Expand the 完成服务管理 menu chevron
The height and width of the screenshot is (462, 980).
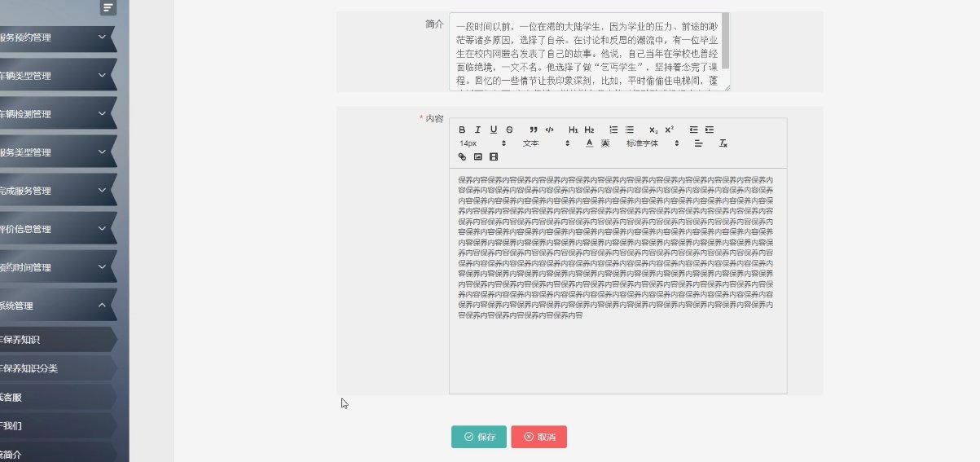(102, 190)
